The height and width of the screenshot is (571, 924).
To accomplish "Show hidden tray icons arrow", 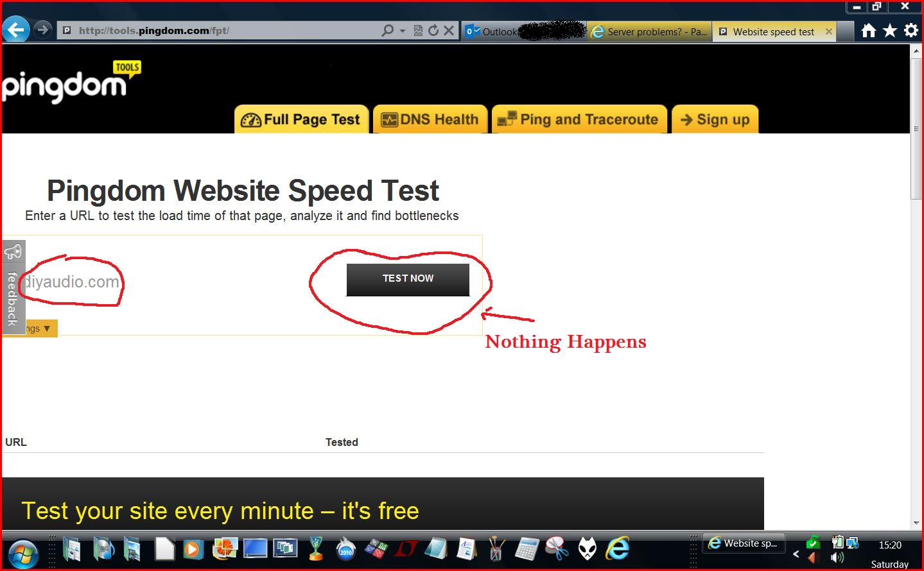I will [796, 554].
